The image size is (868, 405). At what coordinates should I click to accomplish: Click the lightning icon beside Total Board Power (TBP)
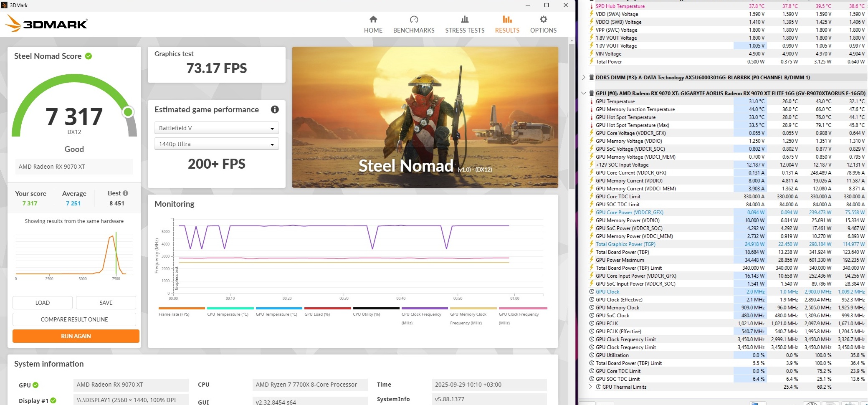591,252
